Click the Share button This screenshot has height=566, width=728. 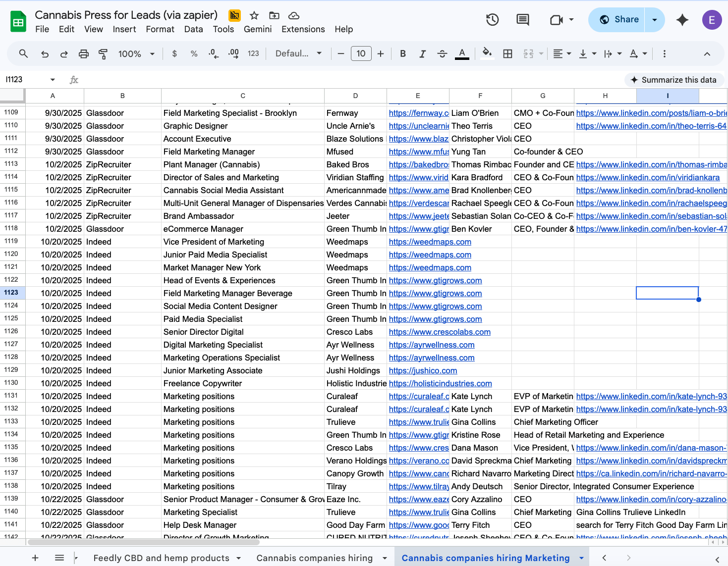(x=617, y=20)
